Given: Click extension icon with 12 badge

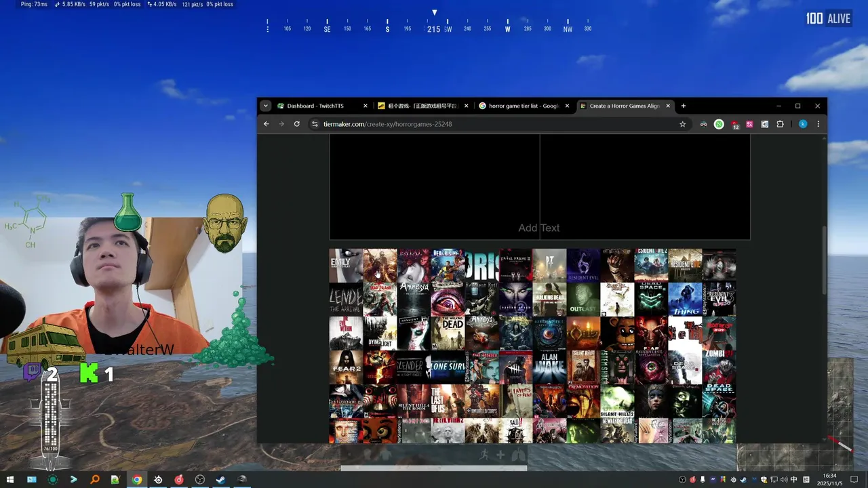Looking at the screenshot, I should pyautogui.click(x=734, y=125).
